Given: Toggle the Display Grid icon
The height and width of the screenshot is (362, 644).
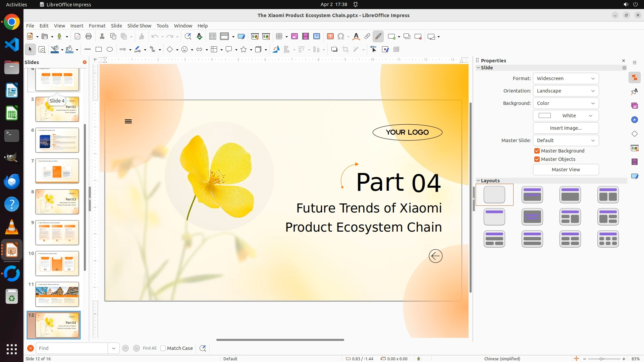Looking at the screenshot, I should pyautogui.click(x=213, y=36).
